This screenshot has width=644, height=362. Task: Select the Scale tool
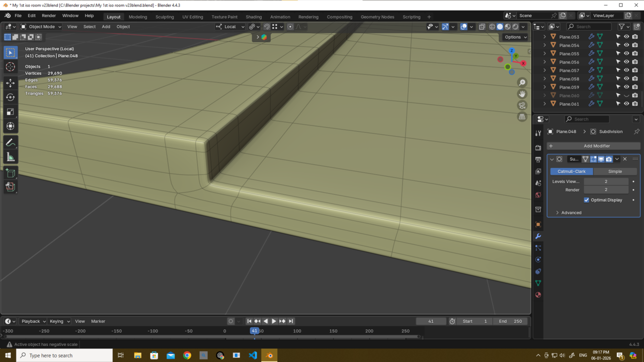tap(11, 112)
